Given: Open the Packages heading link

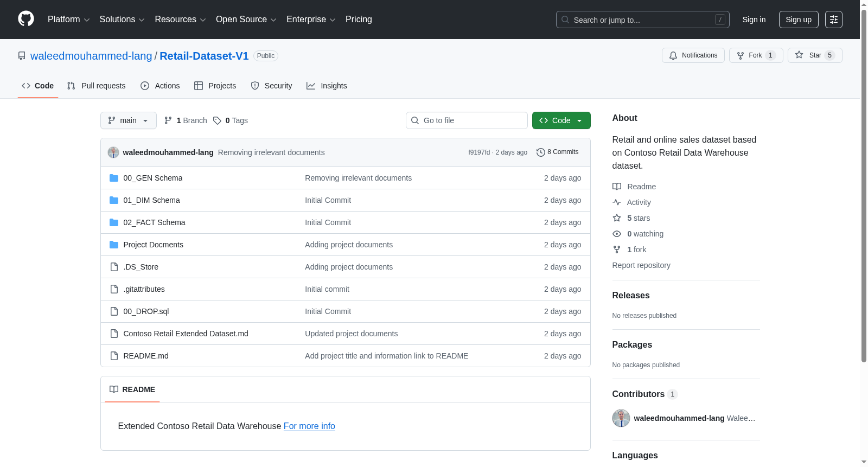Looking at the screenshot, I should pyautogui.click(x=632, y=345).
